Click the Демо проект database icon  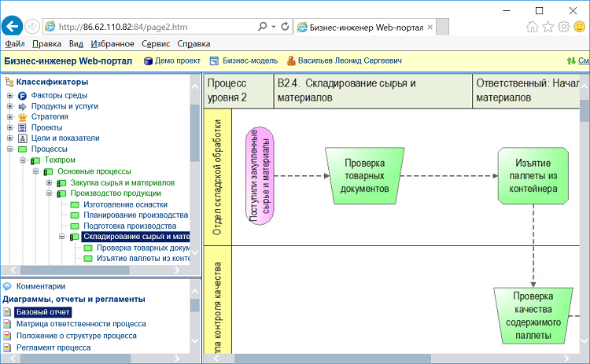(148, 61)
